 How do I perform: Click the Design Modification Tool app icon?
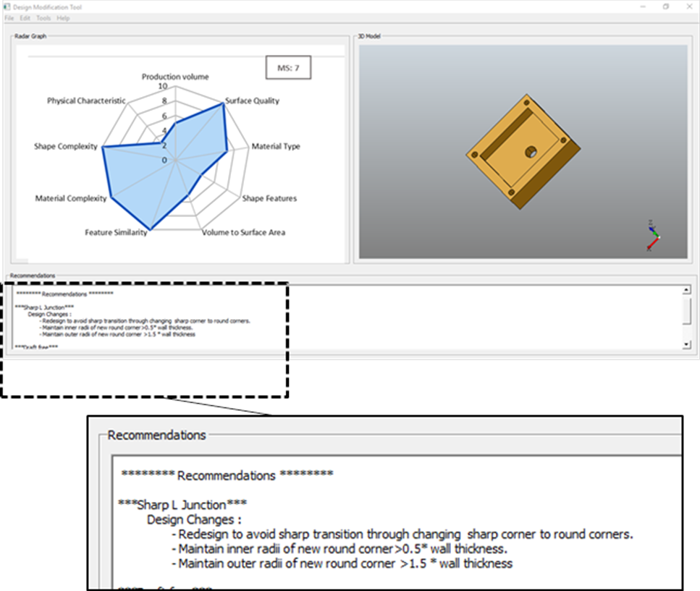tap(6, 7)
